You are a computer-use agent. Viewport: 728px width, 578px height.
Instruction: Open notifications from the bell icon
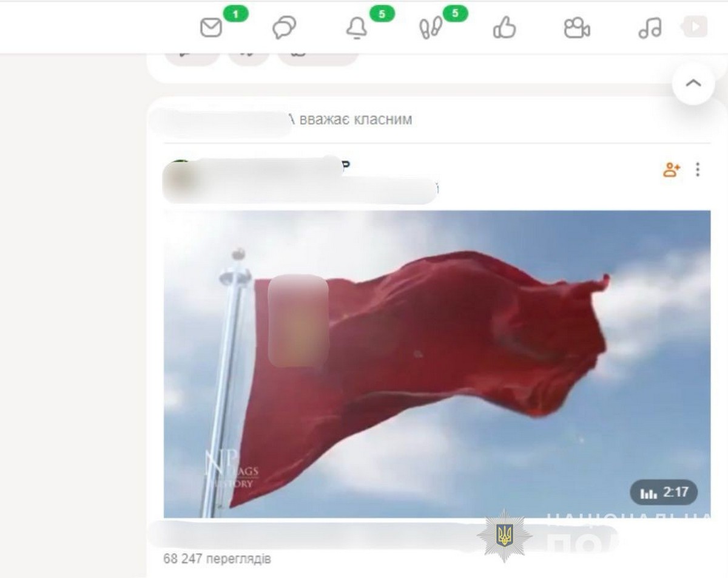point(357,28)
